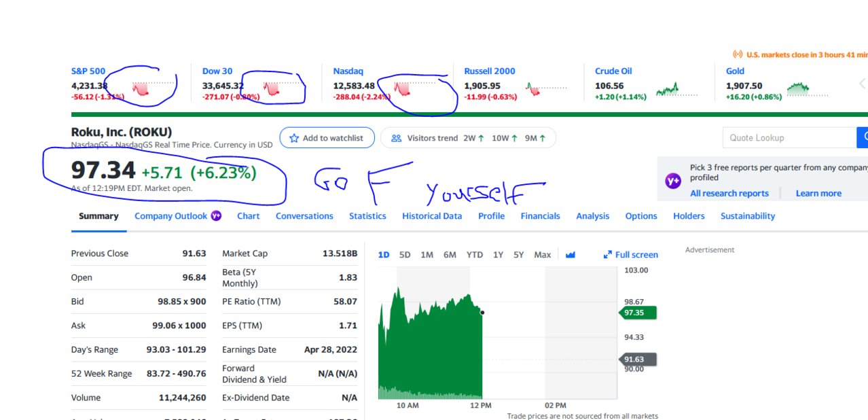The image size is (868, 420).
Task: Click the purple Y+ icon in research reports banner
Action: pyautogui.click(x=673, y=181)
